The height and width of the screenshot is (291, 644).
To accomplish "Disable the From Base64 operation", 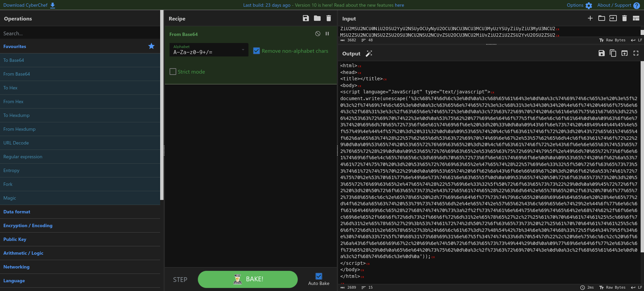I will (318, 34).
